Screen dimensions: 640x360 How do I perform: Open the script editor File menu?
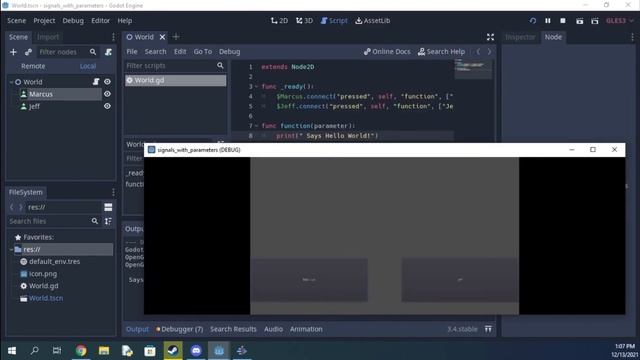point(132,51)
